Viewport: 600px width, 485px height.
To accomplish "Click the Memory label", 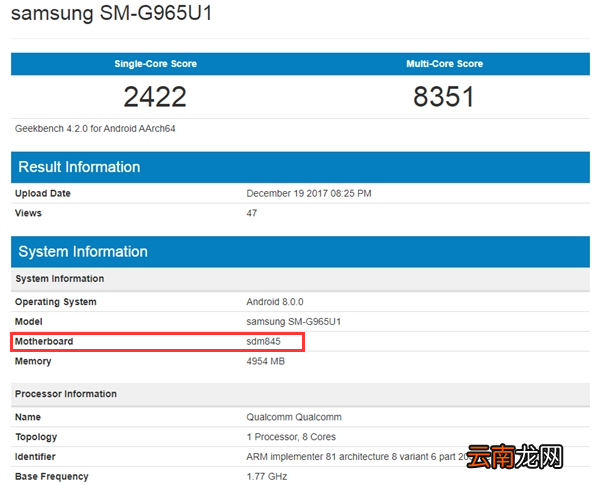I will click(x=33, y=361).
